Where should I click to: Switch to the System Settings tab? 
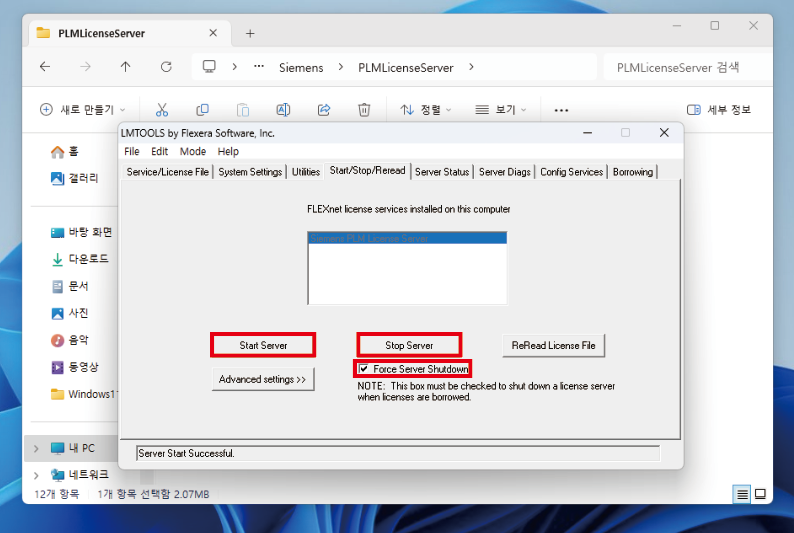pyautogui.click(x=250, y=172)
